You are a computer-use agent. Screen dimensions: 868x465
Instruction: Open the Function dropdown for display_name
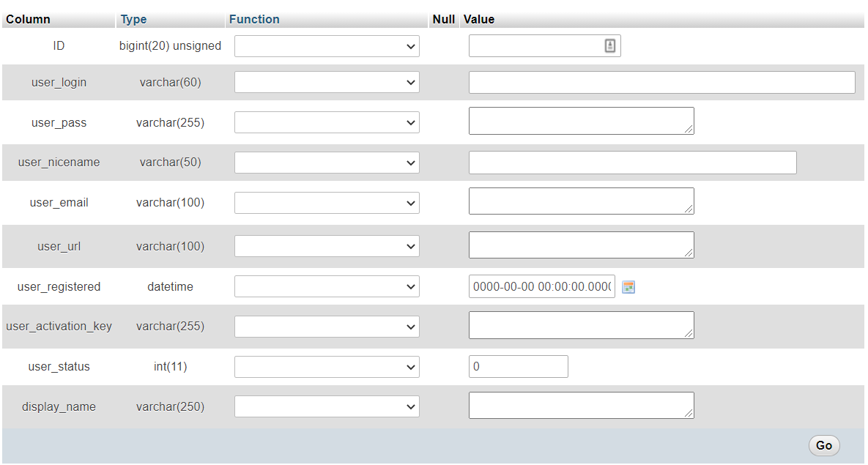[x=327, y=406]
